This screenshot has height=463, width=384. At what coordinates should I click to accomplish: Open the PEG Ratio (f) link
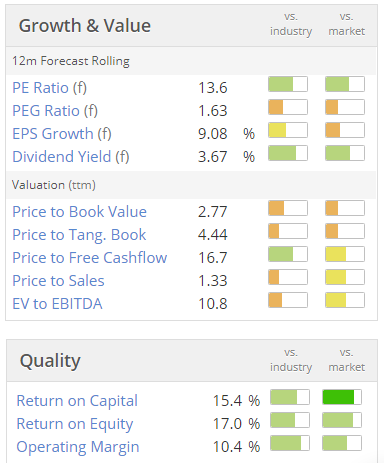click(55, 111)
